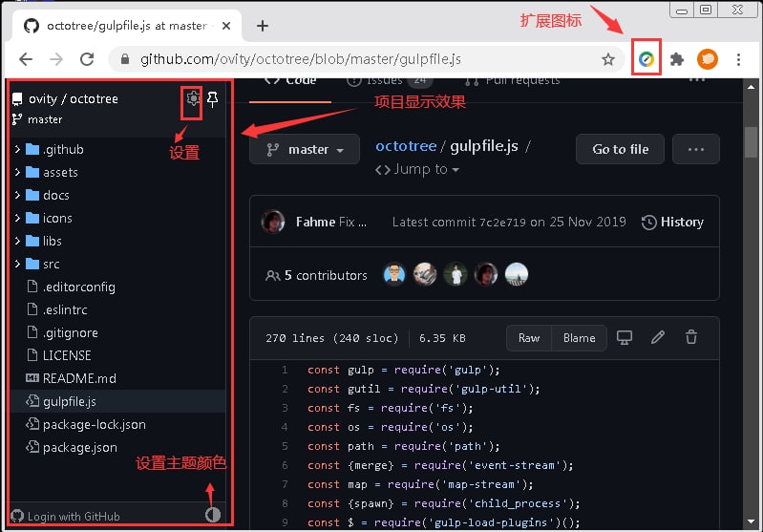This screenshot has width=763, height=532.
Task: Click line number 1 in the code
Action: (285, 370)
